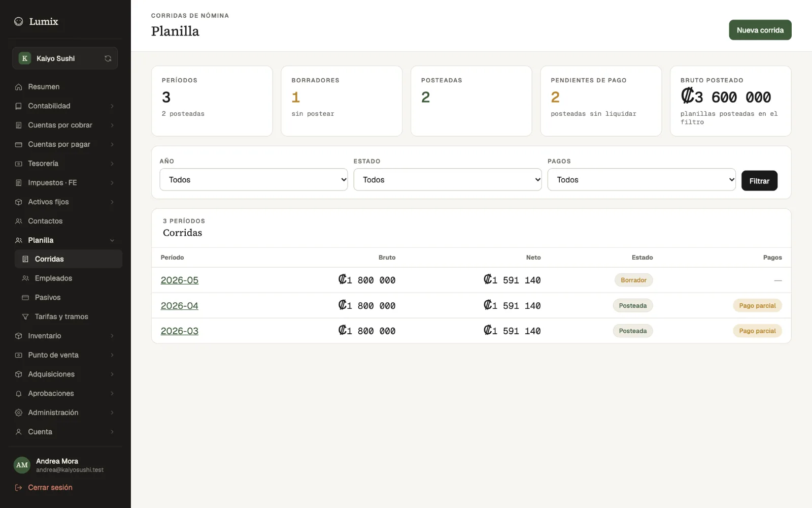This screenshot has height=508, width=812.
Task: Collapse Planilla section chevron
Action: pyautogui.click(x=112, y=240)
